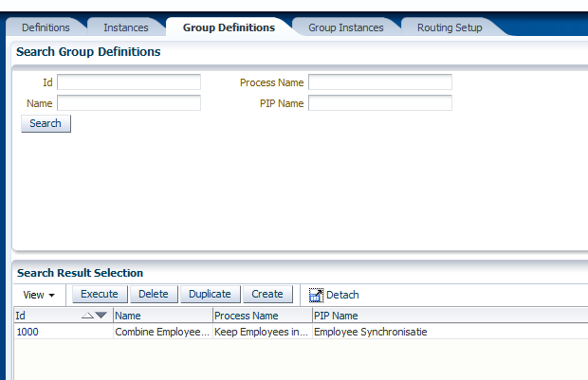Select the 'Combine Employee...' cell
This screenshot has height=380, width=588.
coord(162,332)
